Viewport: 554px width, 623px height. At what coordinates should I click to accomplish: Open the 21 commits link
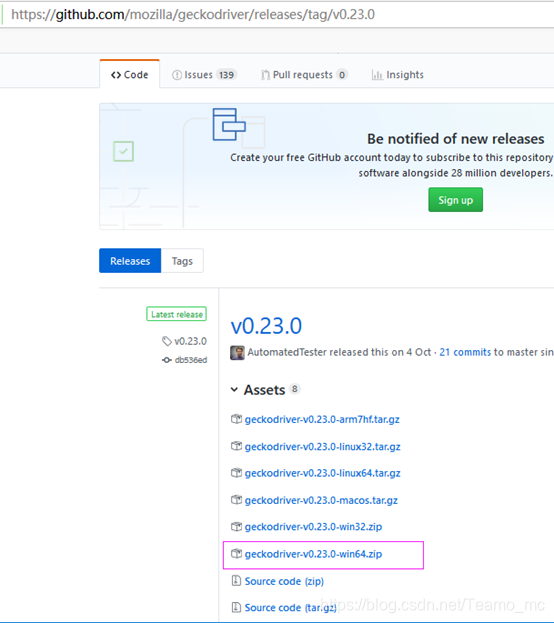click(x=465, y=352)
